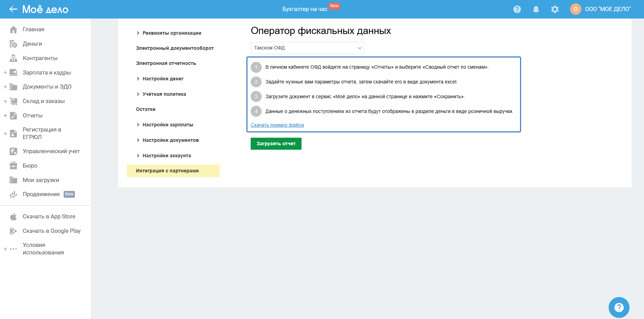Image resolution: width=644 pixels, height=319 pixels.
Task: Open Электронный документооборот settings
Action: (175, 48)
